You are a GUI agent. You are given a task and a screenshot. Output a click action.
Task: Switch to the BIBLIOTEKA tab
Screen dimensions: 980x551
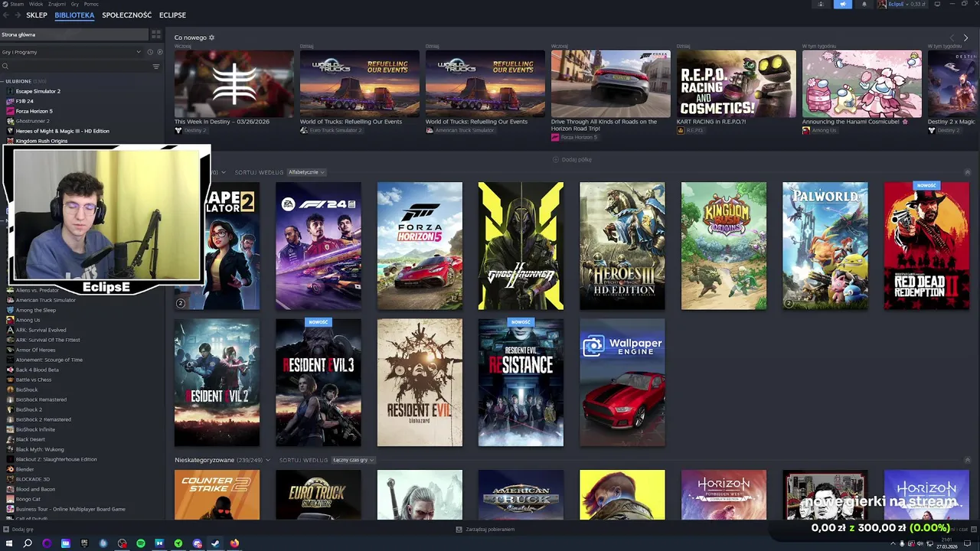click(x=74, y=15)
